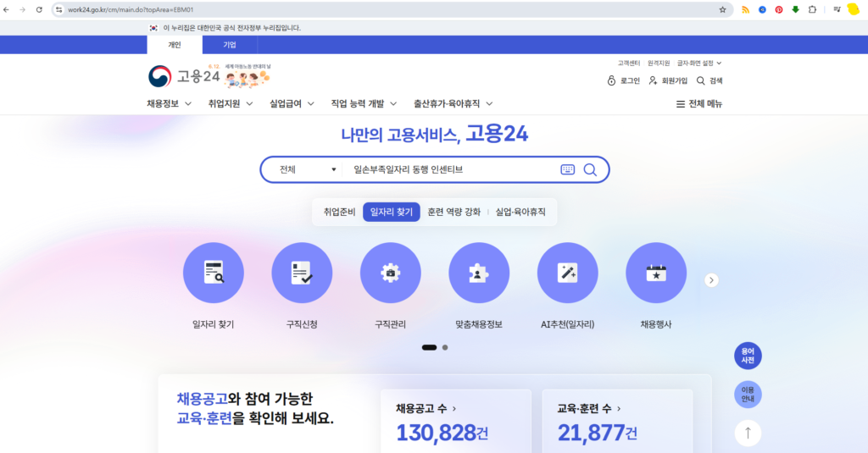868x453 pixels.
Task: Click the browser address bar URL
Action: click(x=131, y=9)
